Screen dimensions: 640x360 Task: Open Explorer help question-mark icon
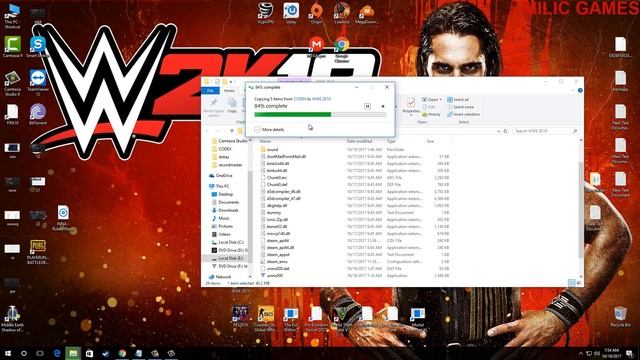click(580, 90)
